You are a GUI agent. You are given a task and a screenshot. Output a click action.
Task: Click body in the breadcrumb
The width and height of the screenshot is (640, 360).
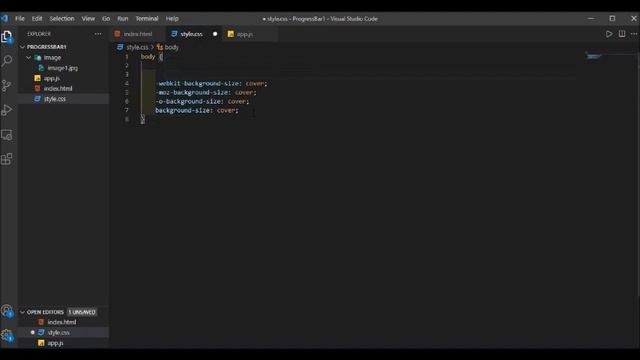(x=171, y=47)
